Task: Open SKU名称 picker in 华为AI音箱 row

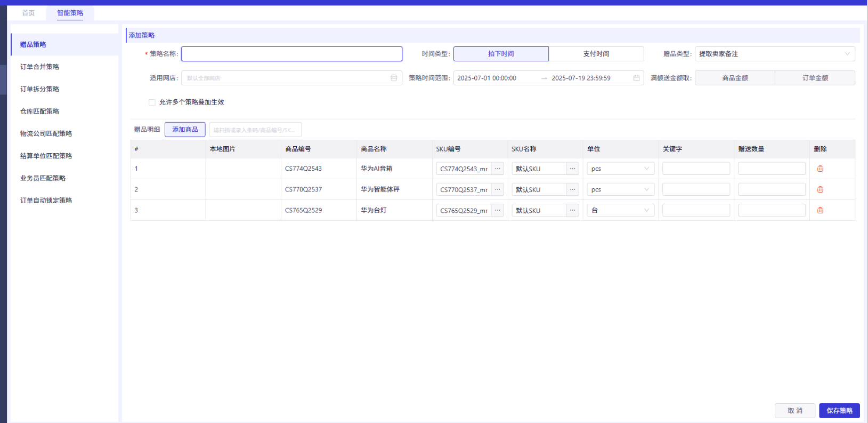Action: coord(572,169)
